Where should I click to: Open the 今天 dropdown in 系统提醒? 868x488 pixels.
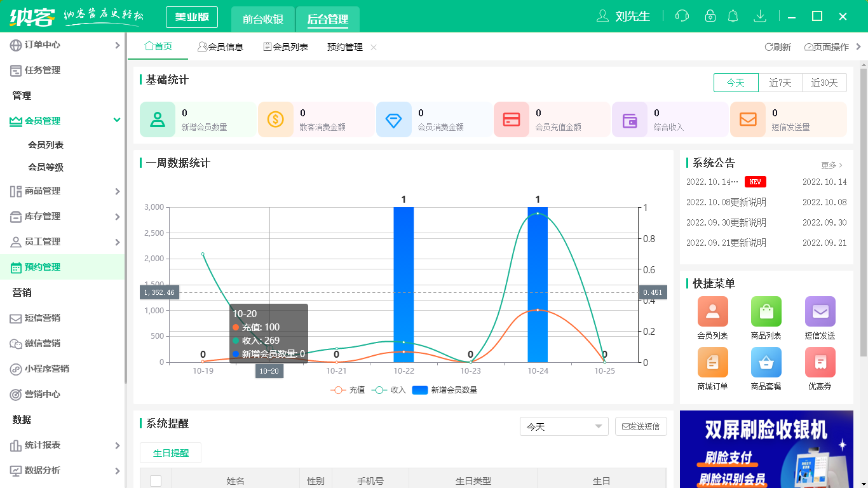click(564, 426)
